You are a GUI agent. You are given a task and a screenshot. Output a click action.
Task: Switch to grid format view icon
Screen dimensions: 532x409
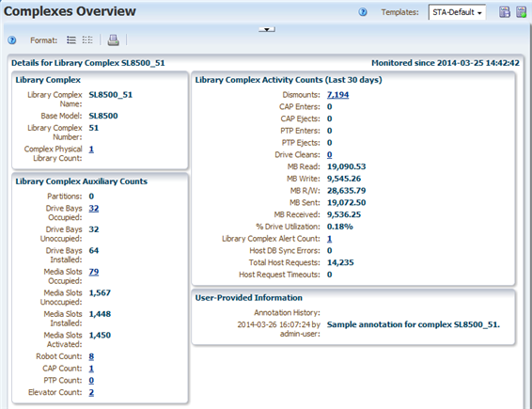(x=87, y=40)
